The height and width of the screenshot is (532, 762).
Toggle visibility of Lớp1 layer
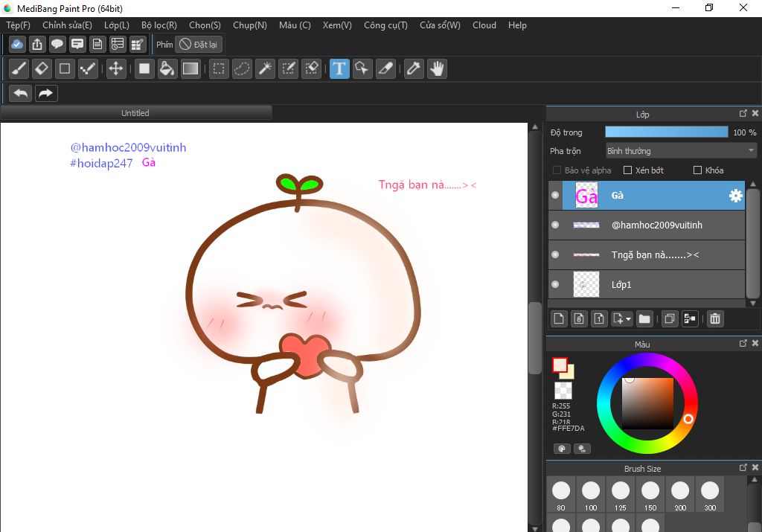(555, 284)
